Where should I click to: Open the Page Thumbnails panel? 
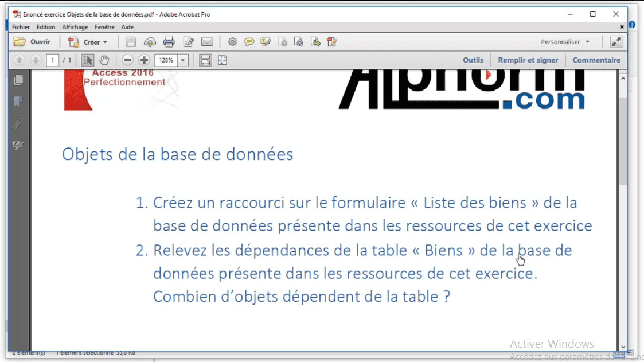click(18, 80)
